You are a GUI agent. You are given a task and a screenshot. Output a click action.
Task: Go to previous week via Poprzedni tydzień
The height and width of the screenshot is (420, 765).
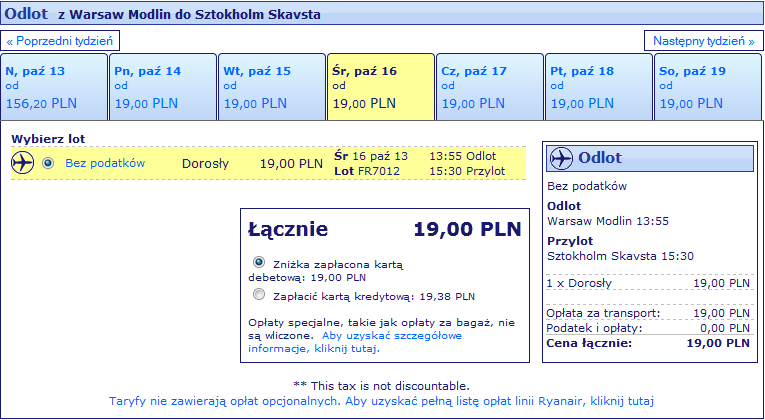coord(60,40)
